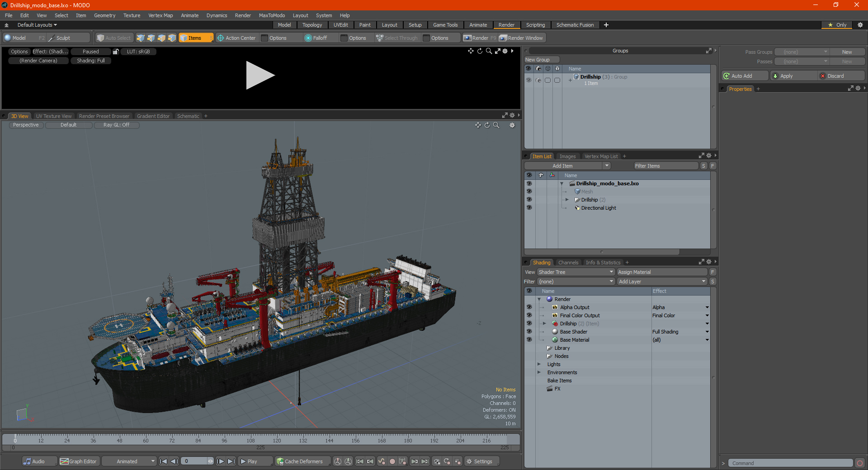Image resolution: width=868 pixels, height=470 pixels.
Task: Expand Drillship item in Item List
Action: (x=567, y=200)
